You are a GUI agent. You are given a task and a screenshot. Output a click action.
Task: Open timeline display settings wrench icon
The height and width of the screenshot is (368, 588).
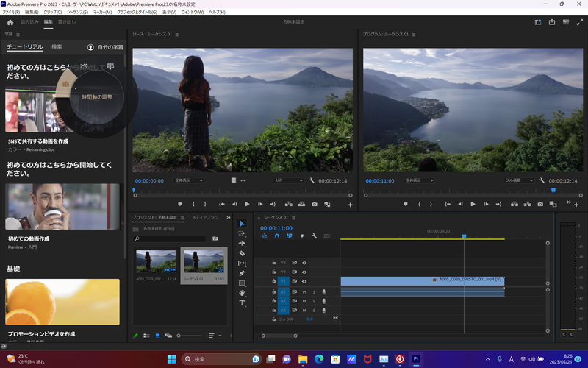click(314, 236)
